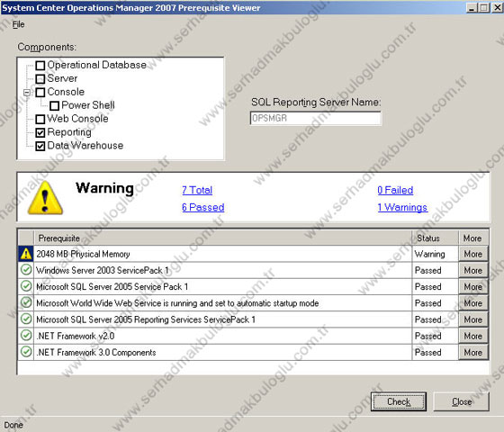Click green check icon for .NET Framework 3.0

tap(26, 352)
